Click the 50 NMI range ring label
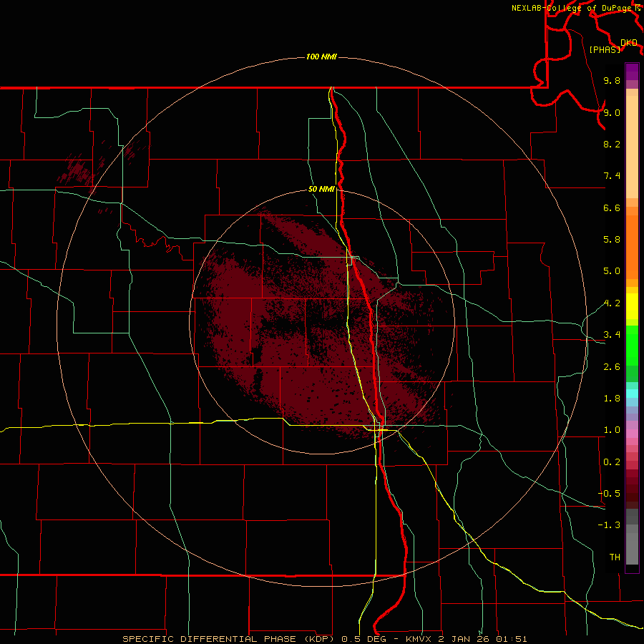 pyautogui.click(x=321, y=189)
